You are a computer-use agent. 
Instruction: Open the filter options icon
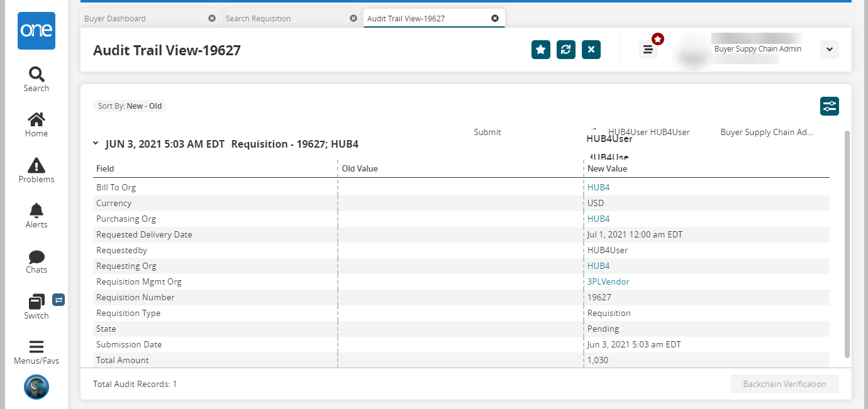830,106
